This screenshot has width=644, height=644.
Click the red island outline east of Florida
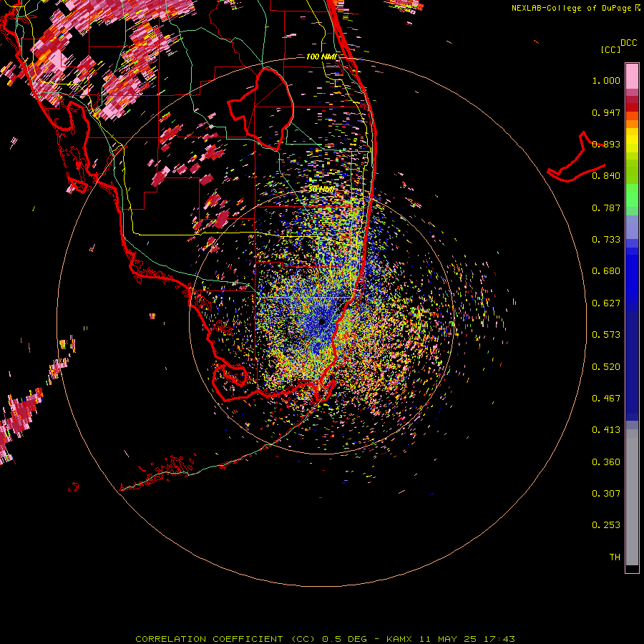[x=576, y=158]
